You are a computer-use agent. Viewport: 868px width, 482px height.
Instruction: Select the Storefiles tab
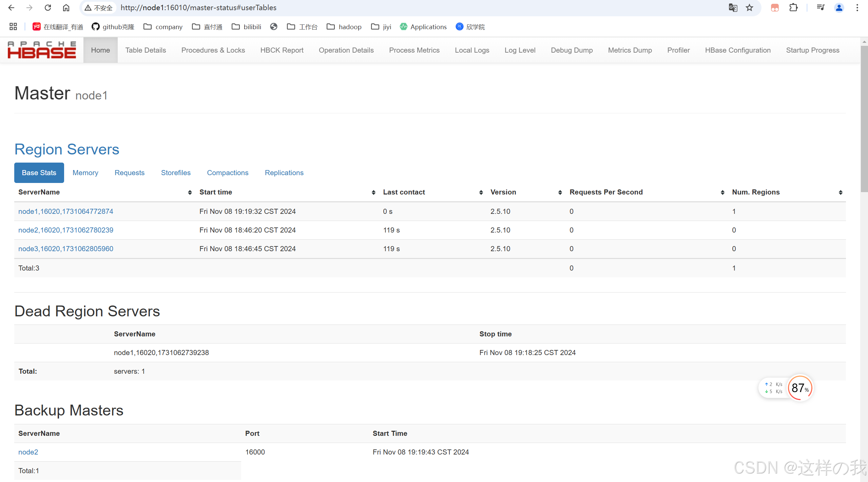tap(176, 173)
